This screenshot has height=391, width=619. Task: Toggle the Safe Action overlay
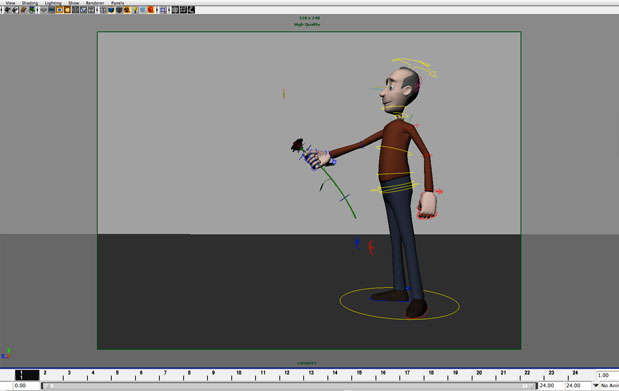83,10
